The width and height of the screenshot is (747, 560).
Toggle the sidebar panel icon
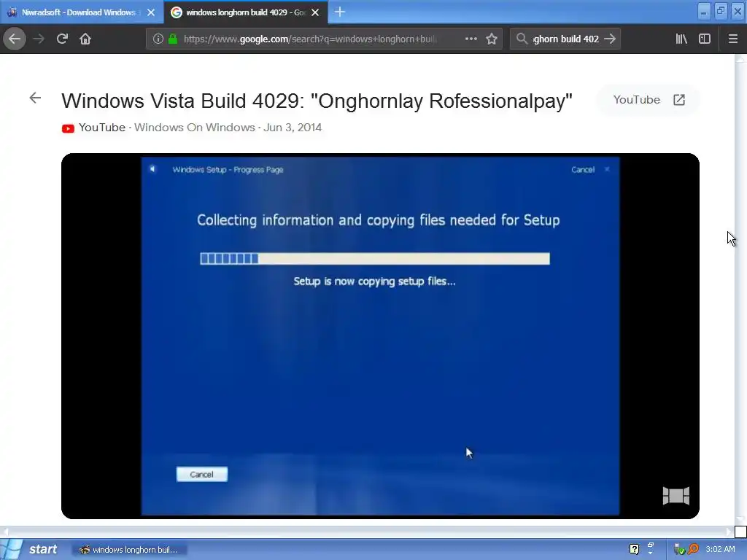click(705, 39)
